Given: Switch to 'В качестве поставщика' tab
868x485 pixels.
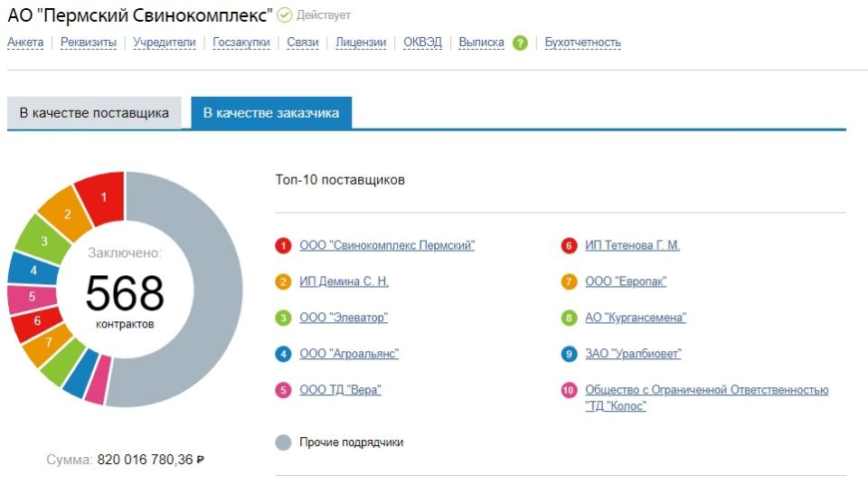Looking at the screenshot, I should point(94,113).
